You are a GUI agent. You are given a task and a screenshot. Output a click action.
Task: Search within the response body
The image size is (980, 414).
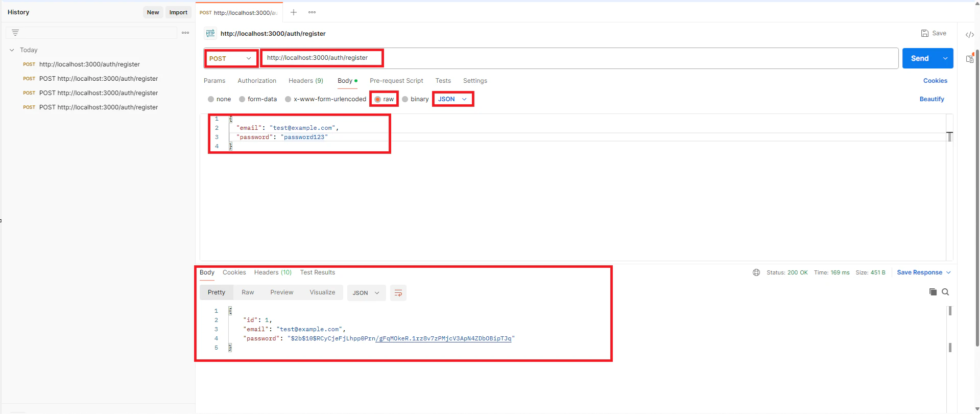[x=945, y=292]
